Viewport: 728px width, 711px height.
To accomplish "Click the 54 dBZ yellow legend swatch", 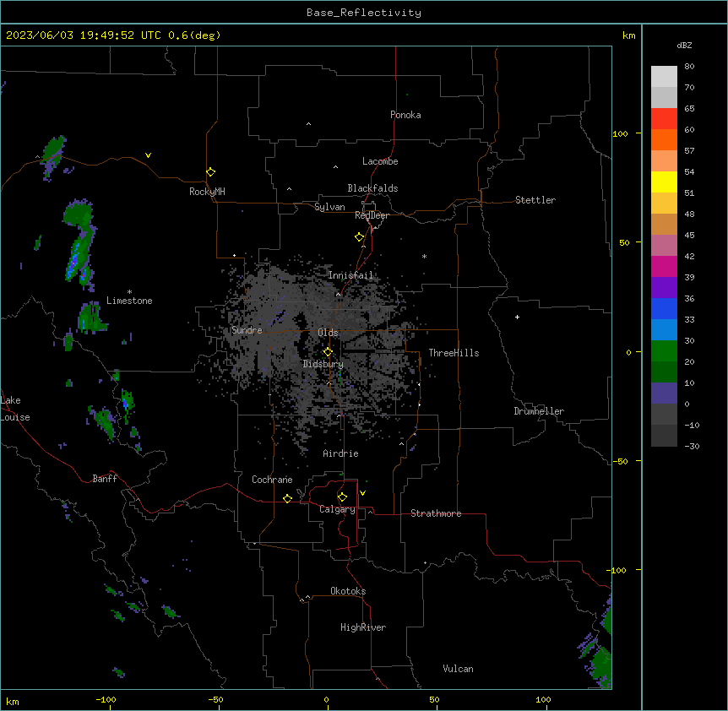I will click(664, 182).
